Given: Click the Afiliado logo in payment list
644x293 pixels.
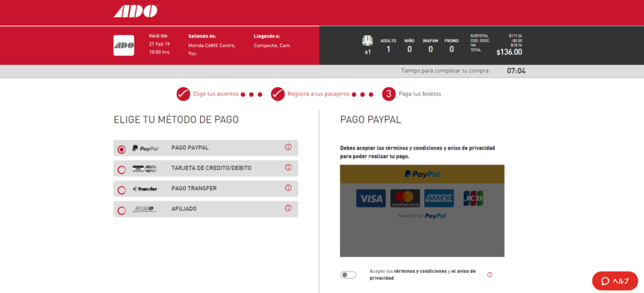Looking at the screenshot, I should (144, 209).
